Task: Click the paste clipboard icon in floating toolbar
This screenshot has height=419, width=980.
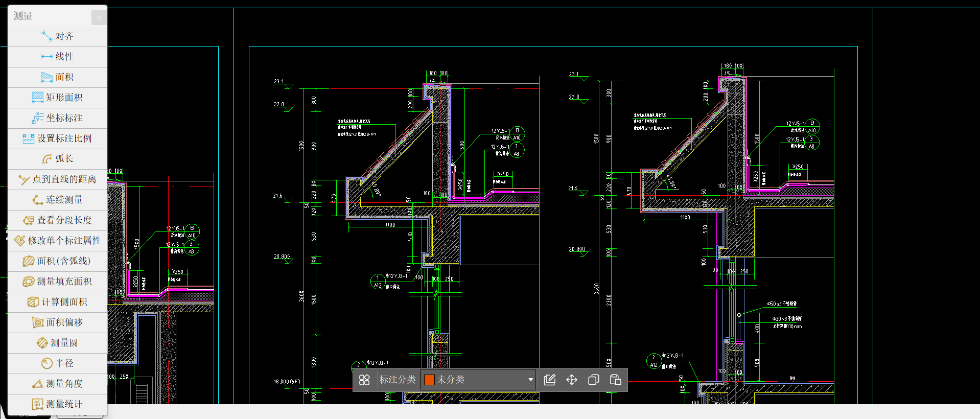Action: (616, 380)
